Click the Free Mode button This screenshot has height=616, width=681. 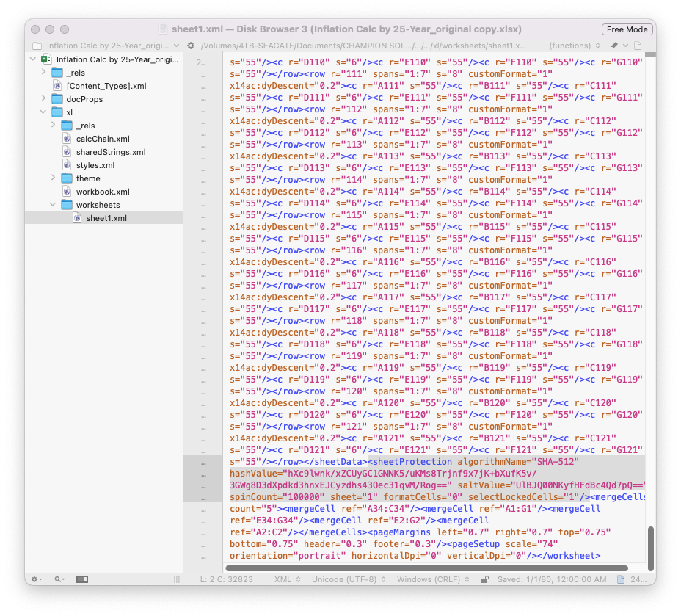[627, 29]
